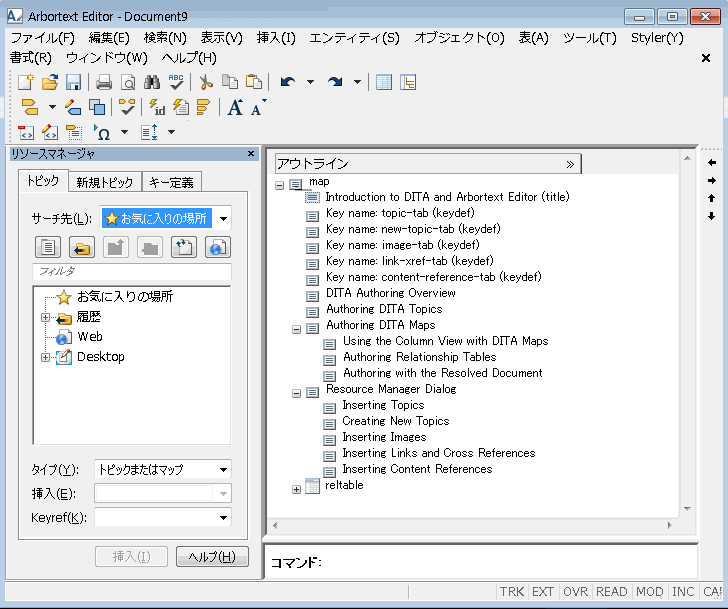
Task: Click the Save diskette icon
Action: tap(73, 82)
